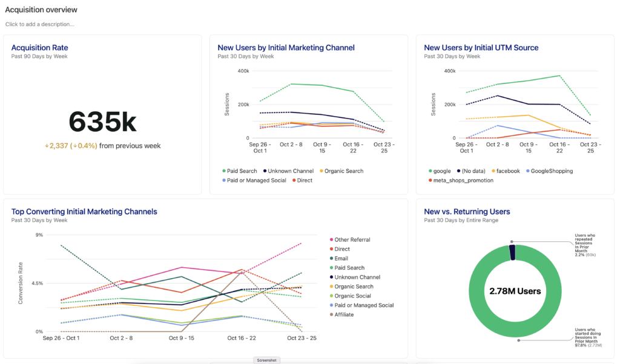The height and width of the screenshot is (364, 620).
Task: Click the 635k acquisition metric value
Action: 102,121
